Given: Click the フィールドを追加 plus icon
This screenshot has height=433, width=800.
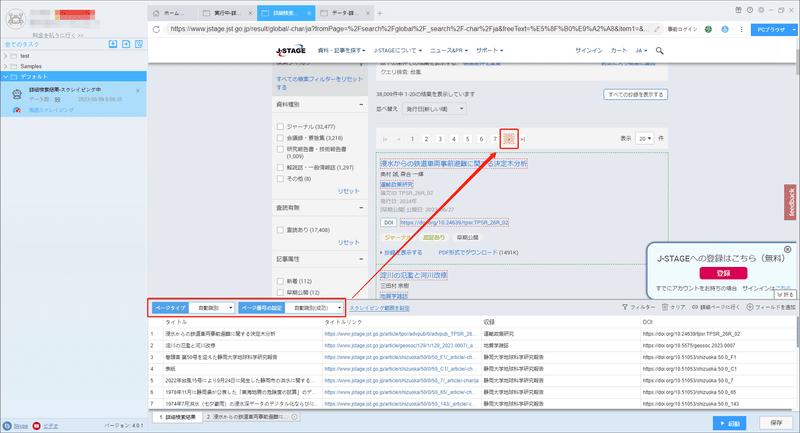Looking at the screenshot, I should (x=750, y=307).
